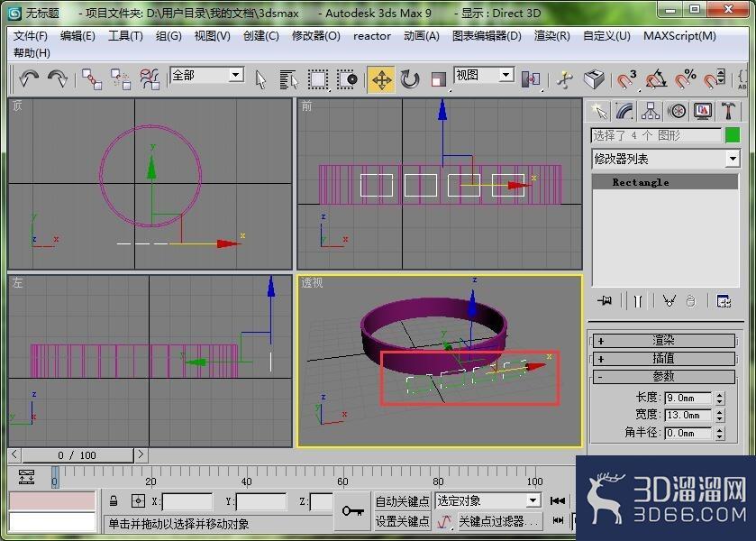The width and height of the screenshot is (756, 541).
Task: Open the Utilities hammer panel tab
Action: coord(729,112)
